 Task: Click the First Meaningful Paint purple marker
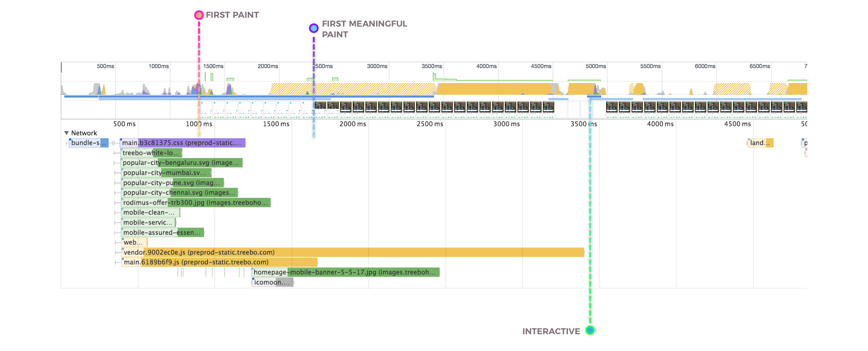click(x=314, y=28)
